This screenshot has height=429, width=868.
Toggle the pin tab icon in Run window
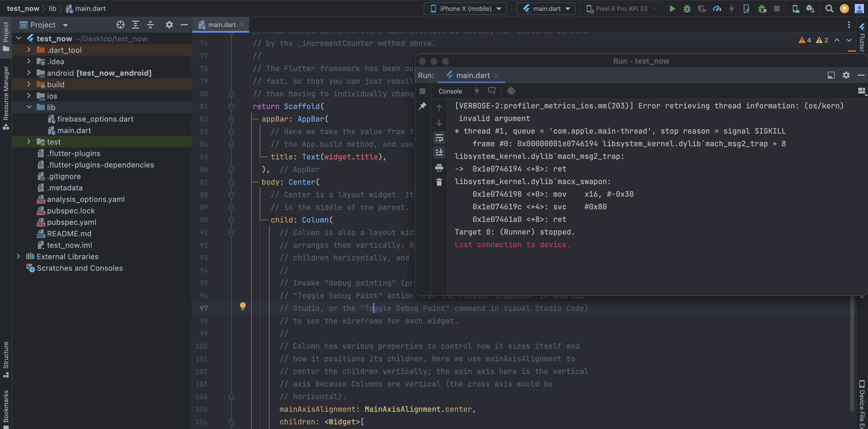click(422, 106)
